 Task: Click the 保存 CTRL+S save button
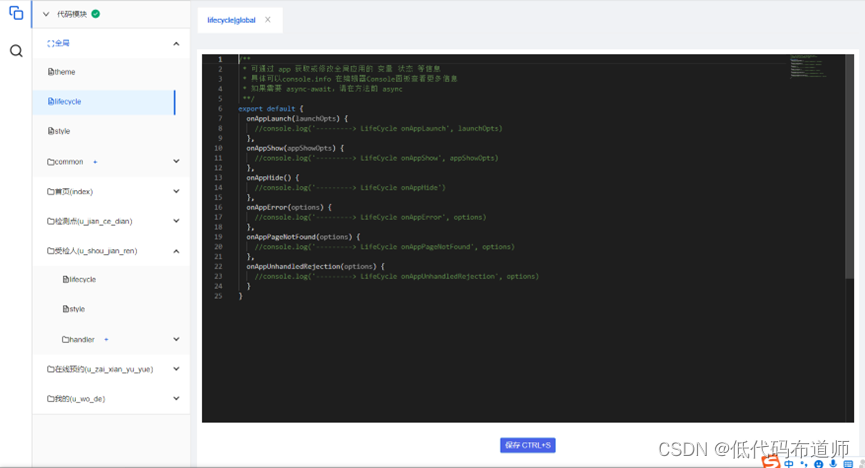click(x=527, y=445)
